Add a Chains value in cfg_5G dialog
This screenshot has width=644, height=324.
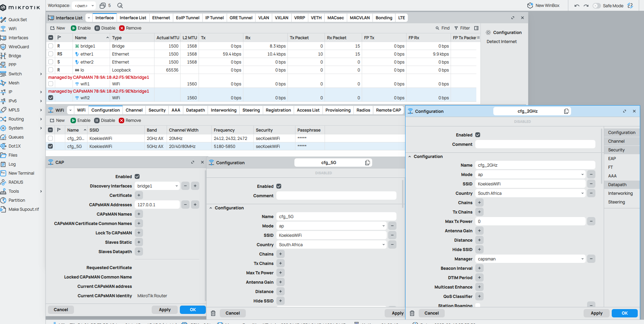281,254
